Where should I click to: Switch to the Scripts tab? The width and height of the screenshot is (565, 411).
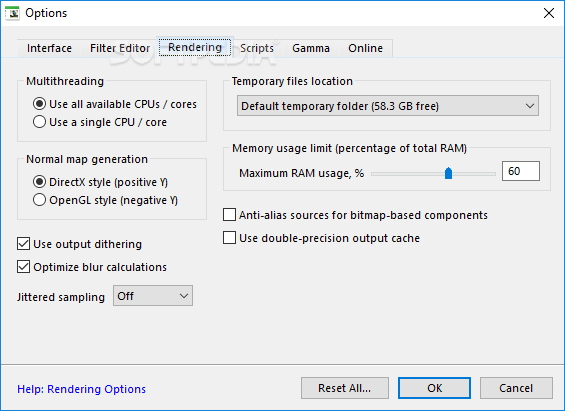(257, 48)
